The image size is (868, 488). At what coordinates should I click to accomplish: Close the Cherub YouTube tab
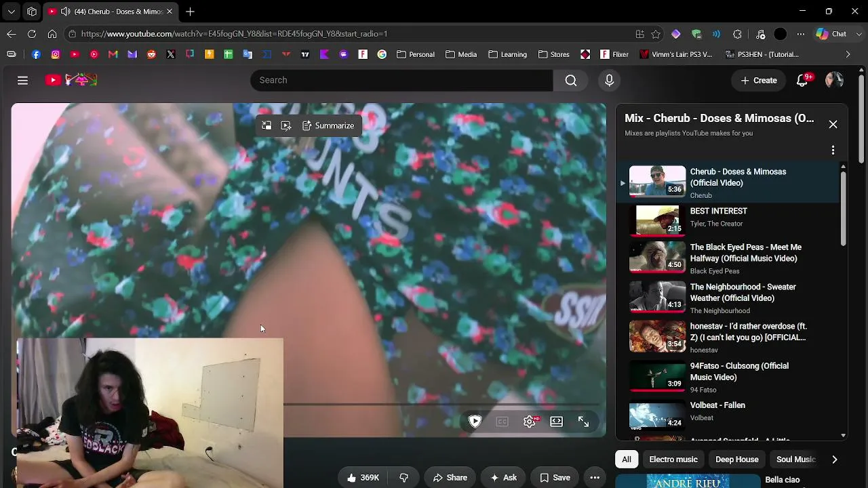[170, 12]
